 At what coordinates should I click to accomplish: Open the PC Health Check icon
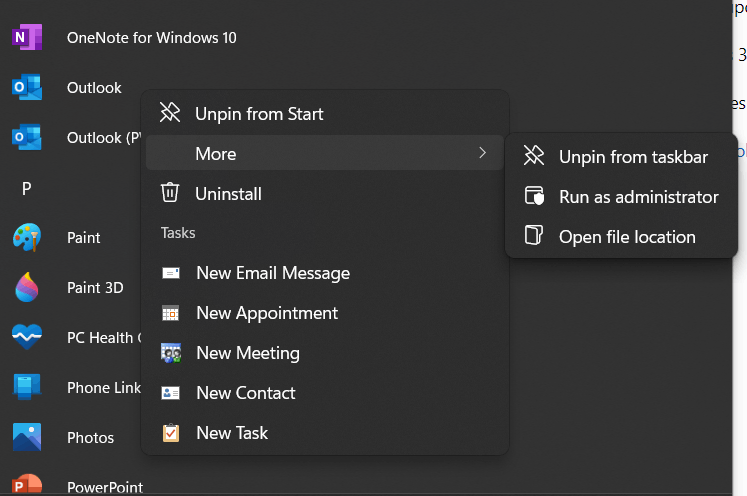(x=27, y=338)
